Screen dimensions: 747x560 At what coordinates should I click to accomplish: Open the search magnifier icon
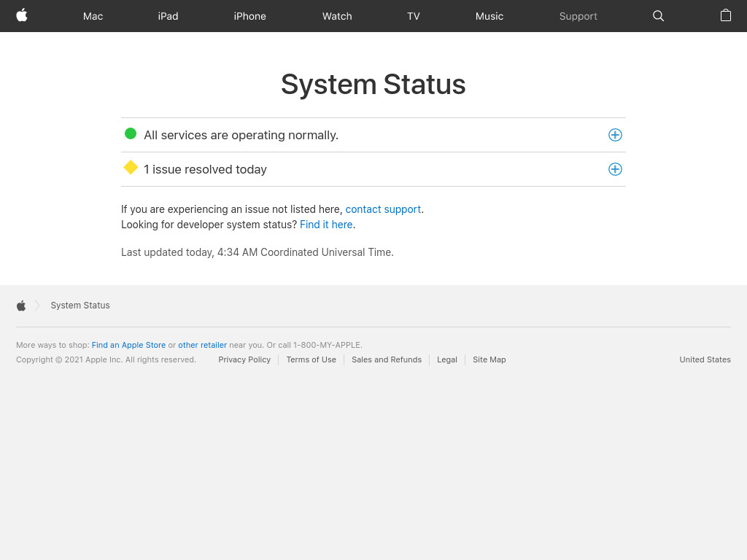tap(658, 16)
